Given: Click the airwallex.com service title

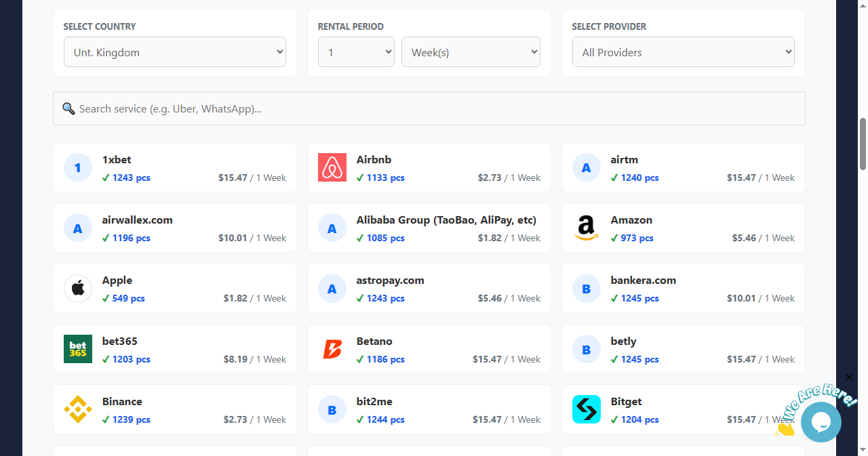Looking at the screenshot, I should (x=138, y=220).
